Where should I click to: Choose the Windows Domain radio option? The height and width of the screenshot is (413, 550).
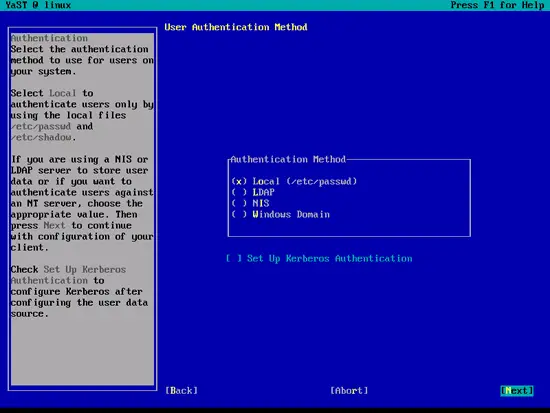tap(281, 214)
